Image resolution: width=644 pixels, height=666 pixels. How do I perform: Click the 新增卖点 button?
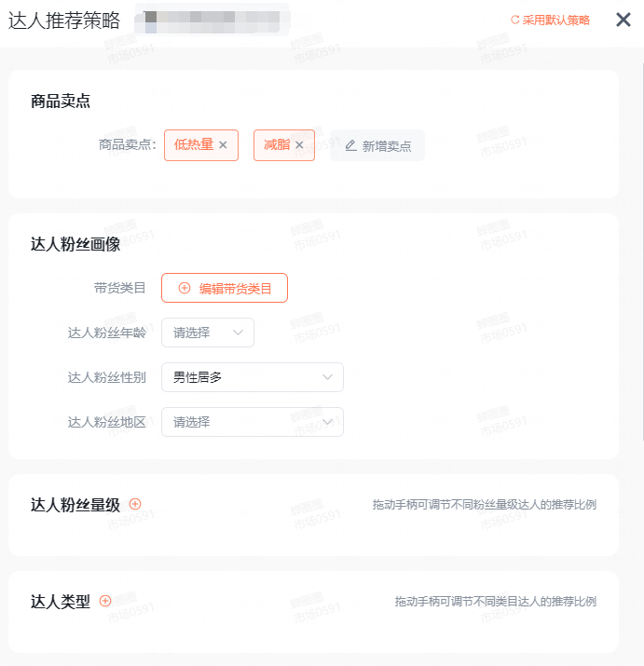377,145
